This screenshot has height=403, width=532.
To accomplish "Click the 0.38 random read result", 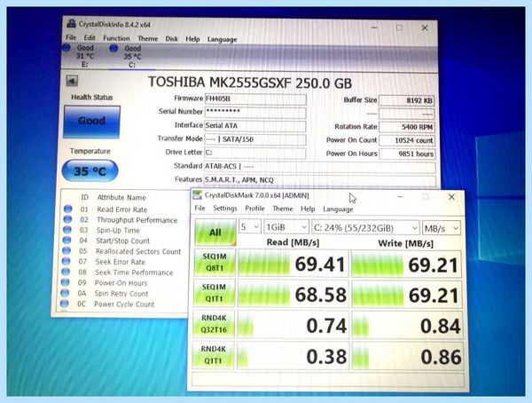I will point(293,357).
